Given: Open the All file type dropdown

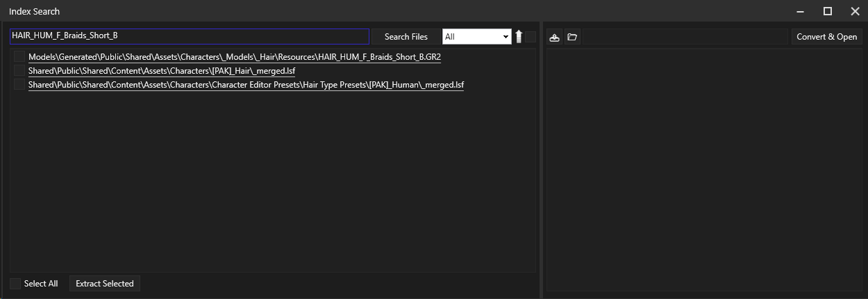Looking at the screenshot, I should pyautogui.click(x=477, y=37).
